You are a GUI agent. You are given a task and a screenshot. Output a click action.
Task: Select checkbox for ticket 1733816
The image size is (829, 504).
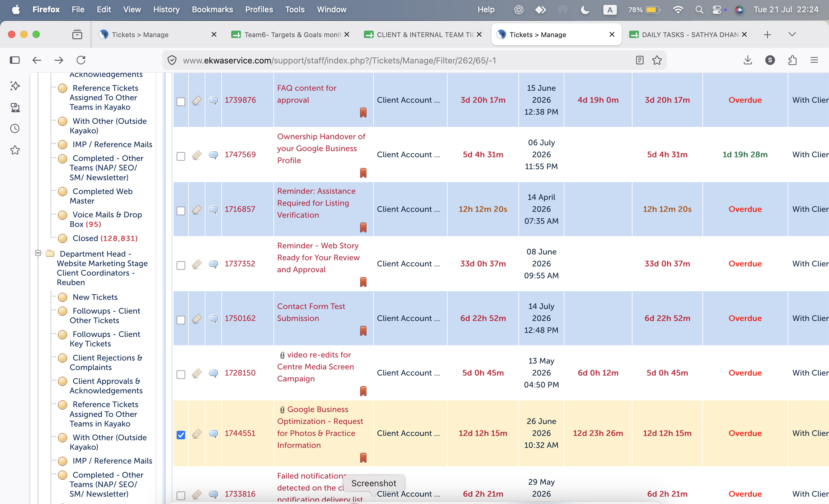click(181, 495)
